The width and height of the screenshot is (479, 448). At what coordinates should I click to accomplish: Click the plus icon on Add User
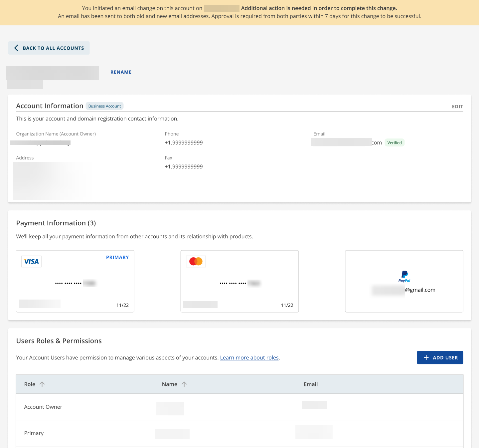coord(426,357)
